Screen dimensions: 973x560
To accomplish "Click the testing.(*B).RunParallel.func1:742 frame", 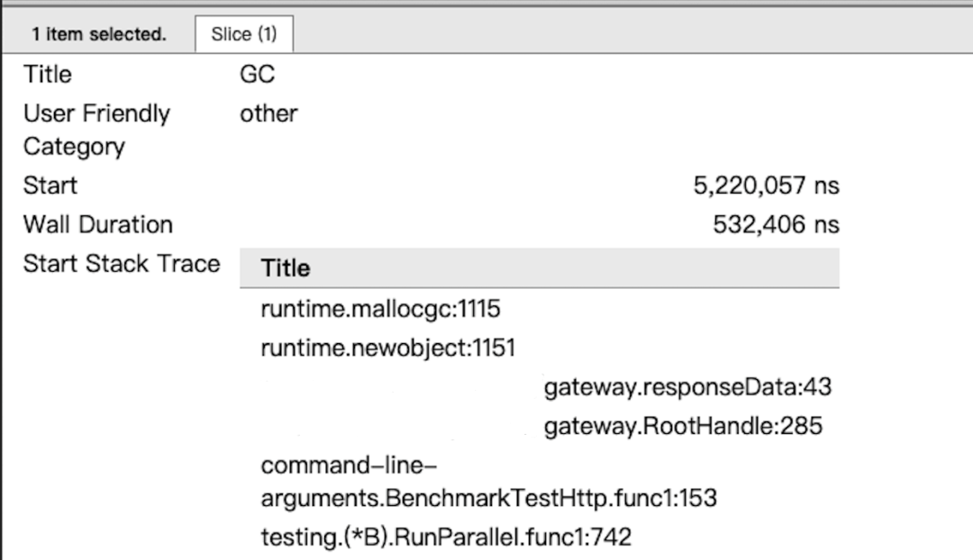I will [x=445, y=537].
